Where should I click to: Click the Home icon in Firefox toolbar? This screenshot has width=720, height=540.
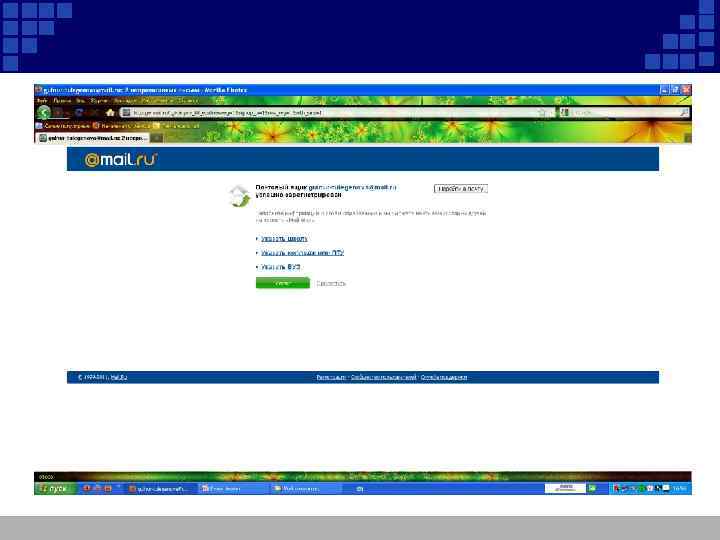[110, 112]
